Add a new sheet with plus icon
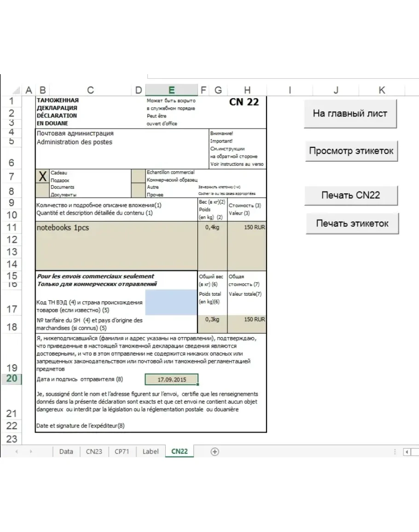 coord(215,452)
